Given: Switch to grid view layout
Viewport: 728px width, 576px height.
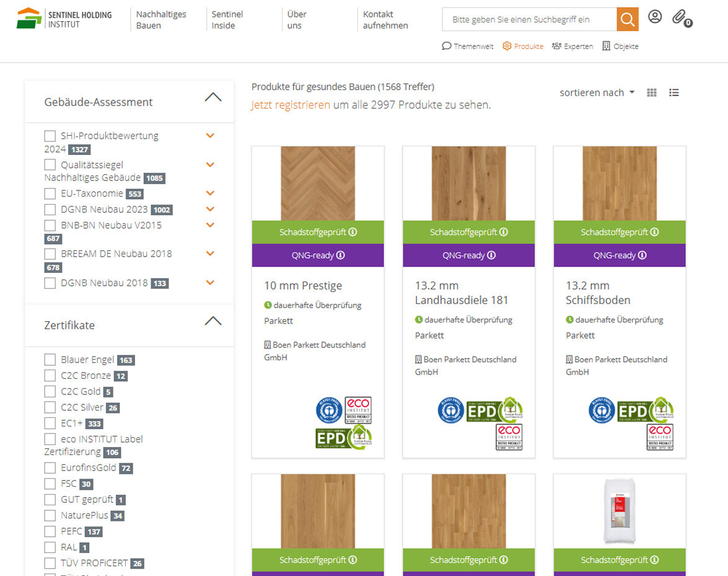Looking at the screenshot, I should point(652,92).
